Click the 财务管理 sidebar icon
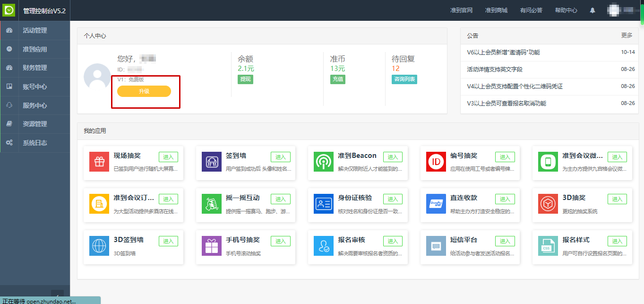This screenshot has width=644, height=304. pos(9,68)
